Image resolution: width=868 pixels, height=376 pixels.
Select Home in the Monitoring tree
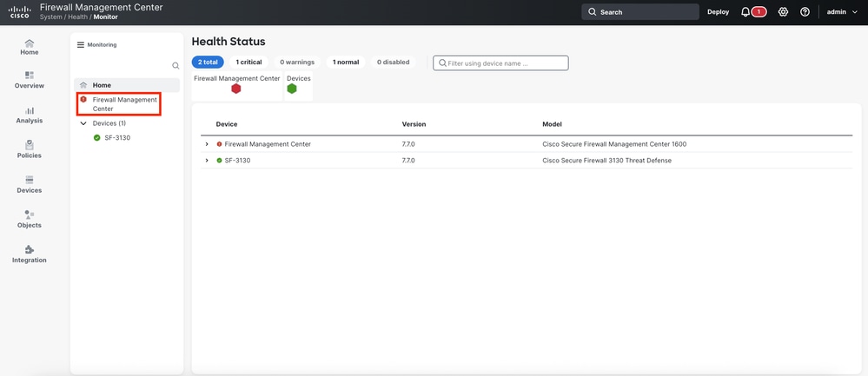(x=127, y=85)
